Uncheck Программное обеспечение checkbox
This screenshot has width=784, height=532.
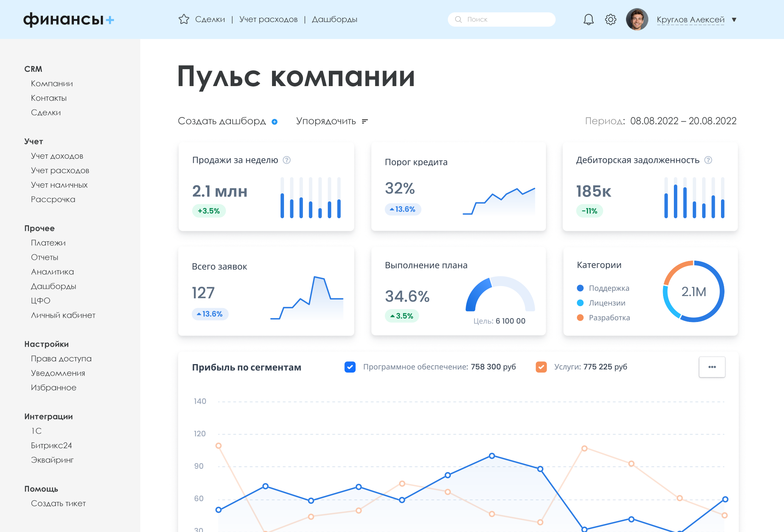point(350,367)
